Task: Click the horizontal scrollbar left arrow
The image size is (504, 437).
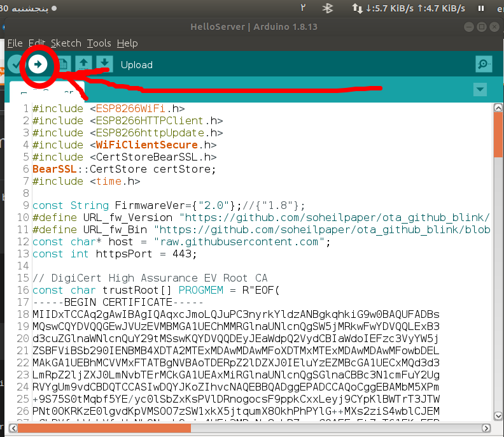Action: pyautogui.click(x=13, y=428)
